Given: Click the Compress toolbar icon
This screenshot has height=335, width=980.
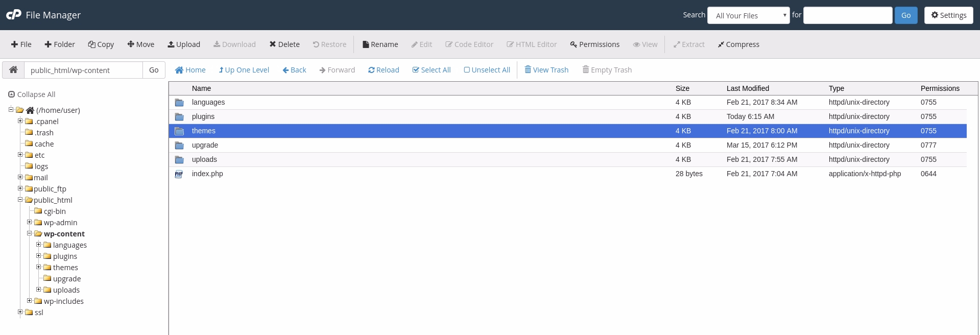Looking at the screenshot, I should coord(721,44).
